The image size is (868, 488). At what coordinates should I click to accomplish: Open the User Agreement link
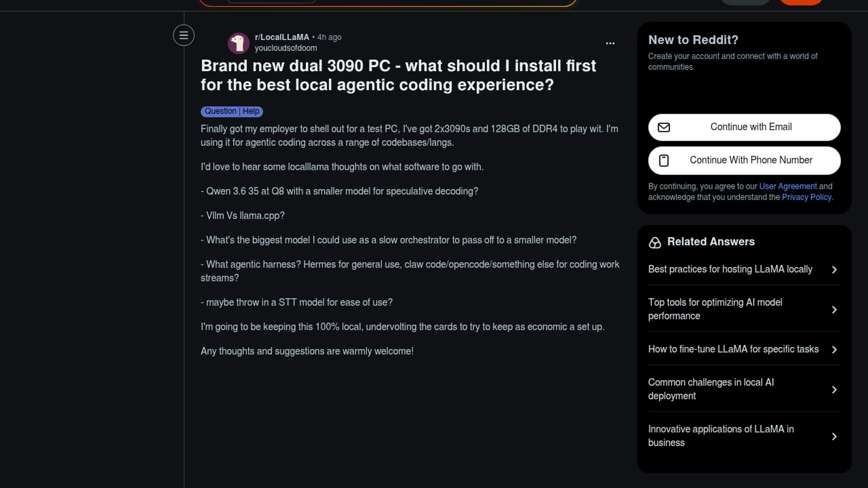[x=788, y=186]
